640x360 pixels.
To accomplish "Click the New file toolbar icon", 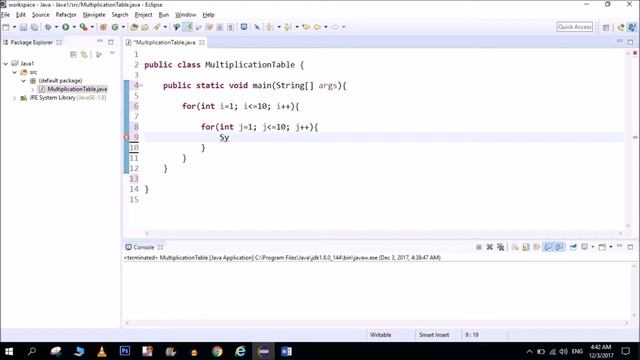I will pyautogui.click(x=6, y=27).
